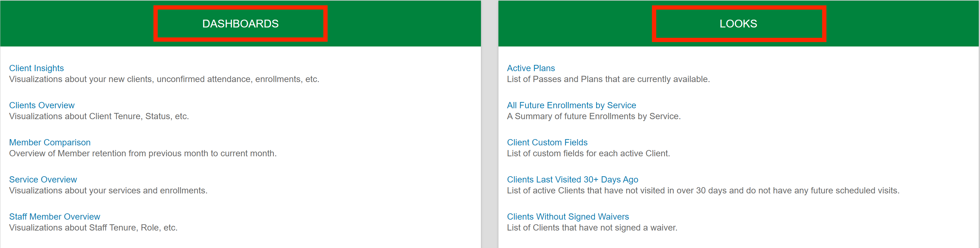Select the Client Custom Fields look
980x248 pixels.
[x=547, y=143]
